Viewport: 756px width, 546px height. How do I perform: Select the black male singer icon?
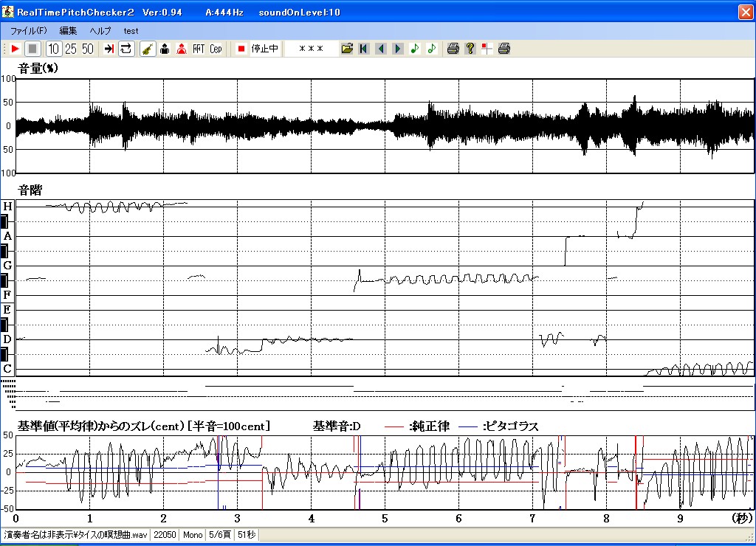(165, 49)
